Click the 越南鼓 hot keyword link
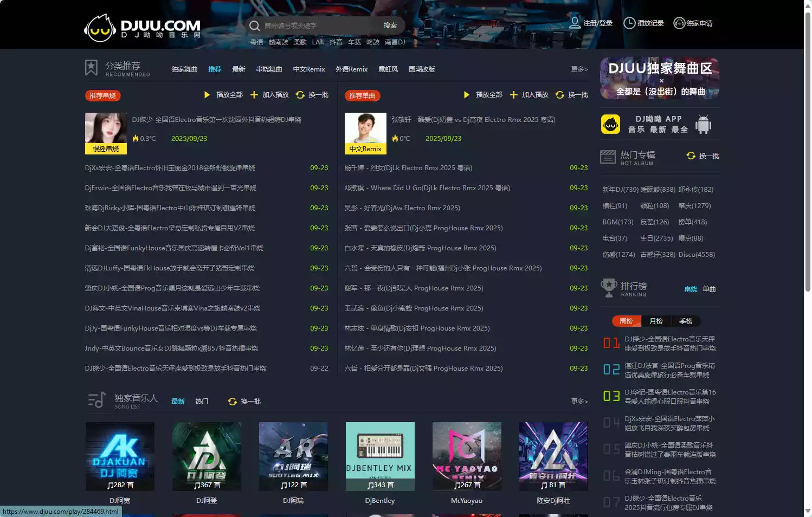The height and width of the screenshot is (517, 812). tap(278, 42)
